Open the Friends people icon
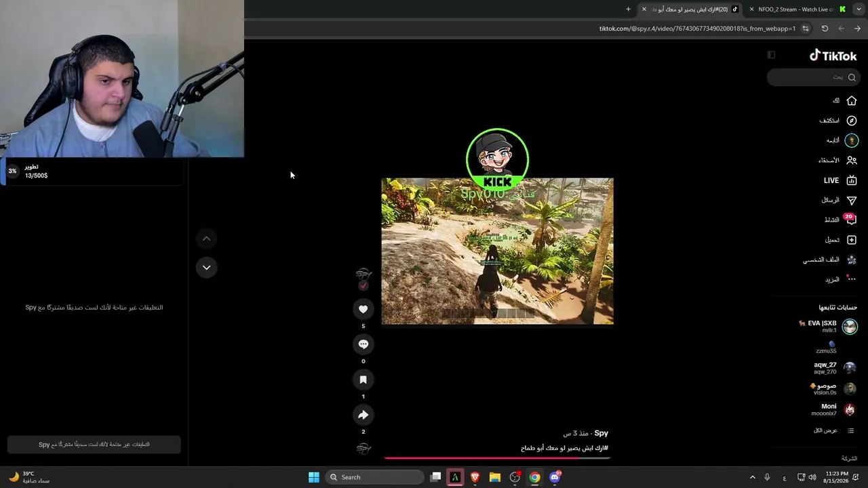Image resolution: width=868 pixels, height=488 pixels. tap(852, 161)
